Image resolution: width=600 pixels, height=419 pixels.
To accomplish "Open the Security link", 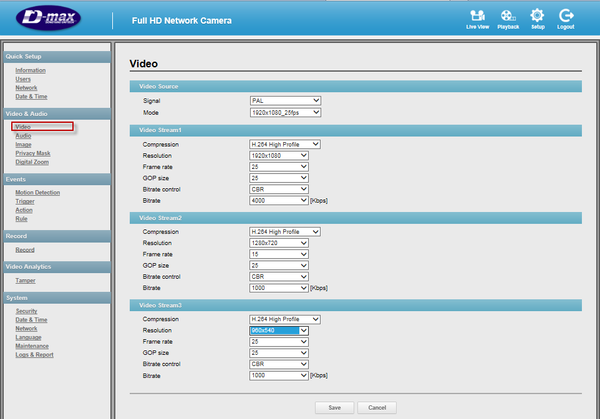I will point(26,311).
